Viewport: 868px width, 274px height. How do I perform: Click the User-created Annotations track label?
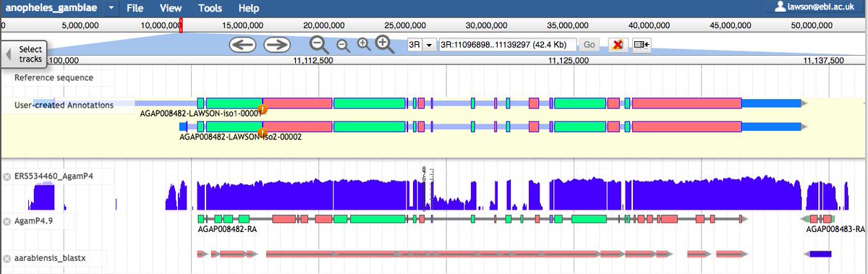click(x=64, y=105)
